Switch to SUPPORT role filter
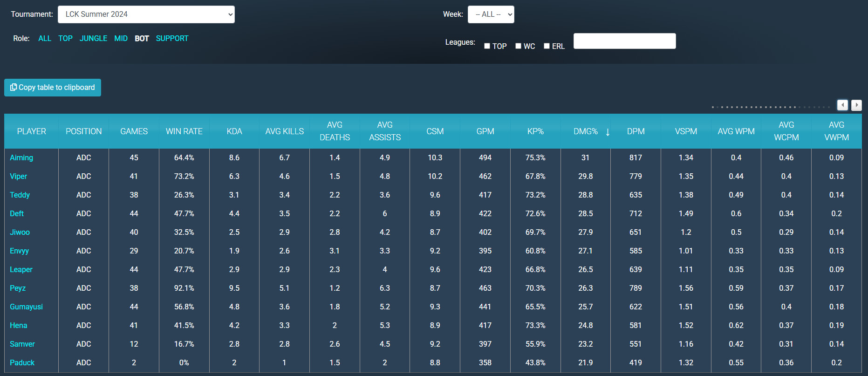This screenshot has width=868, height=376. [172, 39]
